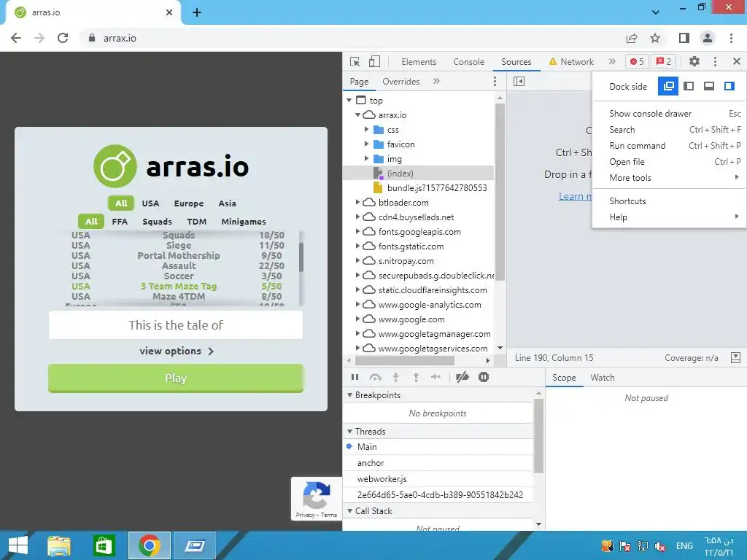Viewport: 747px width, 560px height.
Task: Close the DevTools panel
Action: pyautogui.click(x=737, y=61)
